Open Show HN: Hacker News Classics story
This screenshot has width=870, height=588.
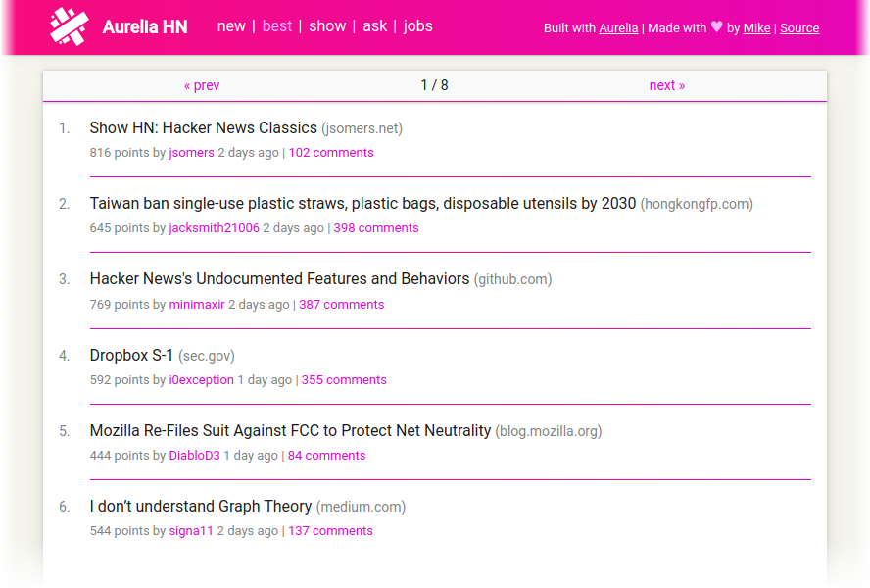(203, 127)
